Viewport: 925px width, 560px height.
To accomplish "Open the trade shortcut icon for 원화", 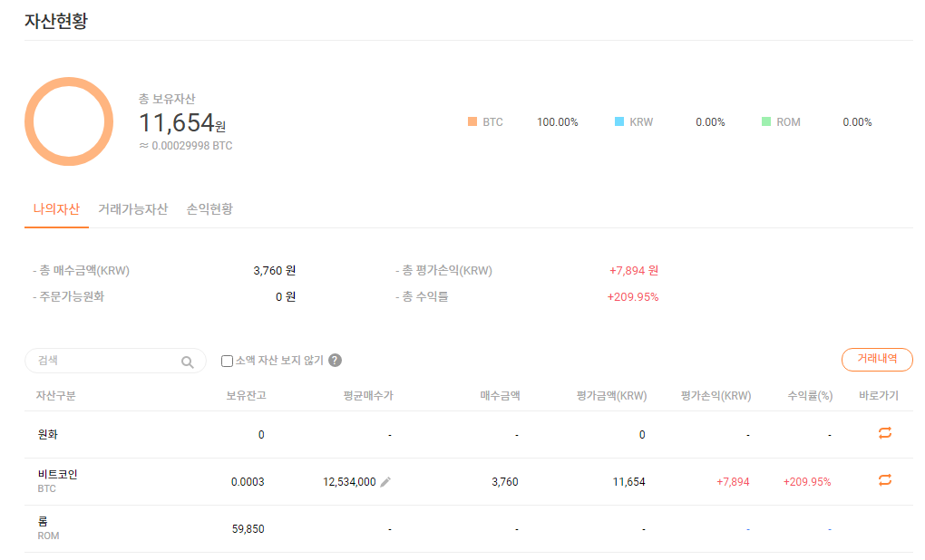I will point(885,434).
